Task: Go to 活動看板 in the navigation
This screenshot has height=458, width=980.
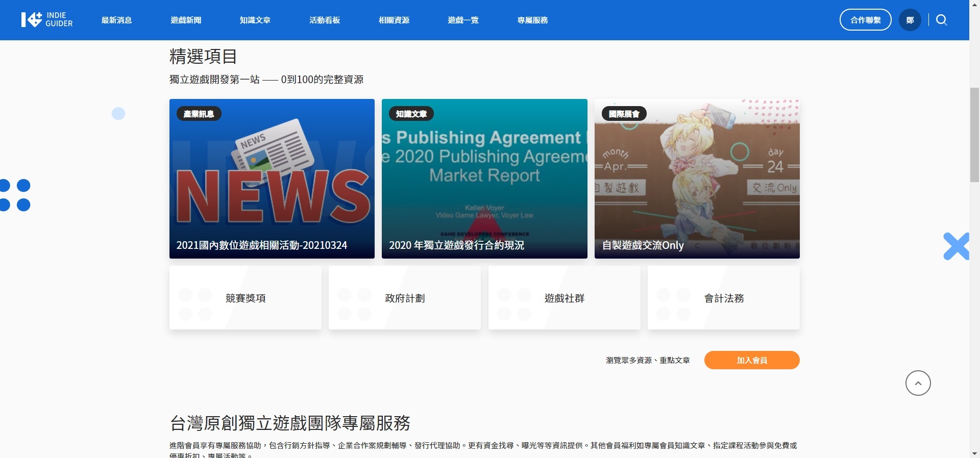Action: click(325, 20)
